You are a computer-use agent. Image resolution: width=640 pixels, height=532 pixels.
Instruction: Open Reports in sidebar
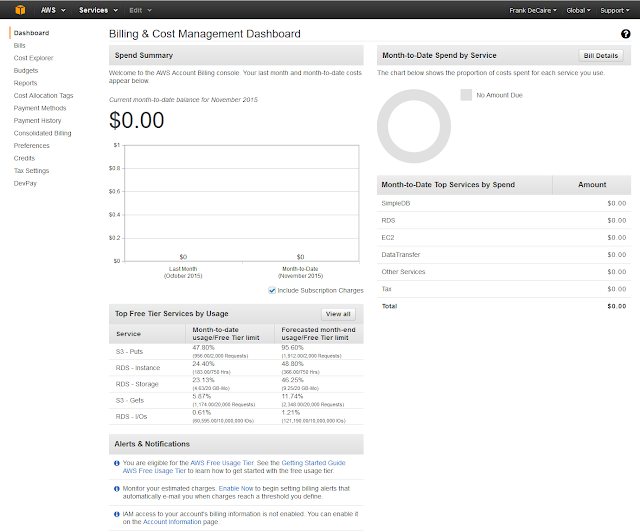tap(25, 83)
